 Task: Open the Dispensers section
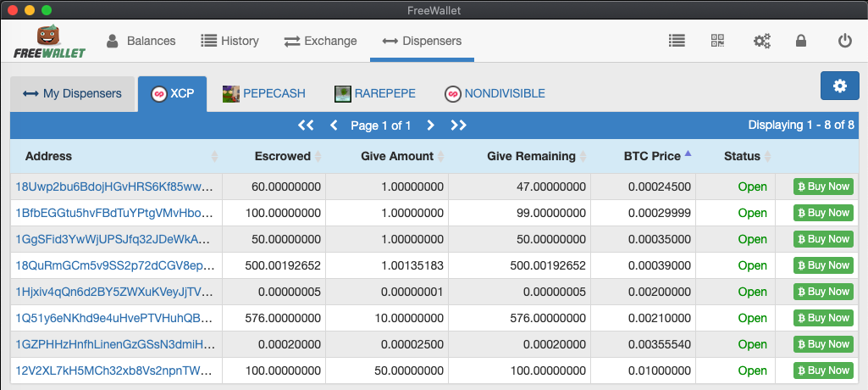pos(422,41)
